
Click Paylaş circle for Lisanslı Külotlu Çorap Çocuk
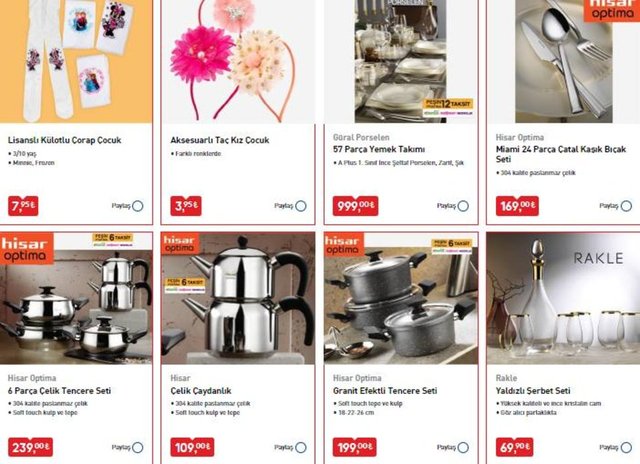(138, 206)
